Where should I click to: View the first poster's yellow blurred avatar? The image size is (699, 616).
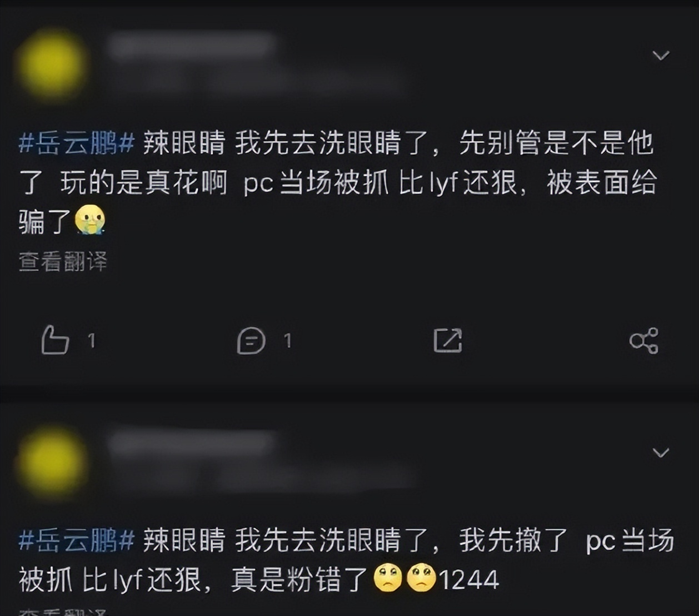coord(52,64)
